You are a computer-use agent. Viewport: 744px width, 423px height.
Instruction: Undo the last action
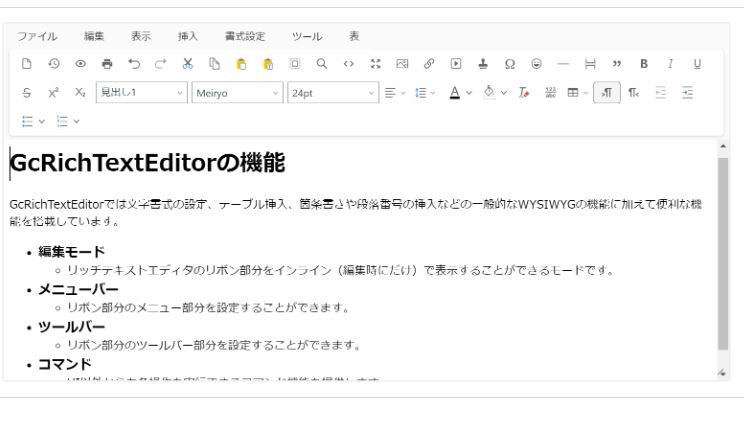pyautogui.click(x=134, y=64)
